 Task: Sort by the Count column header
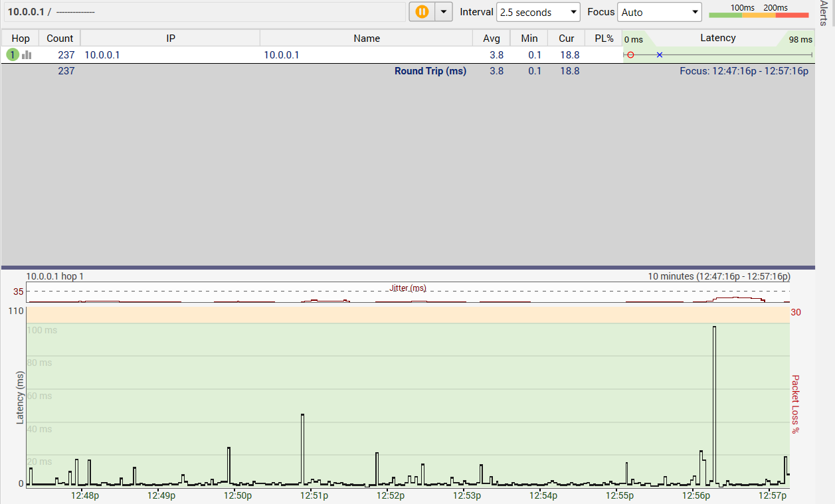pos(60,39)
